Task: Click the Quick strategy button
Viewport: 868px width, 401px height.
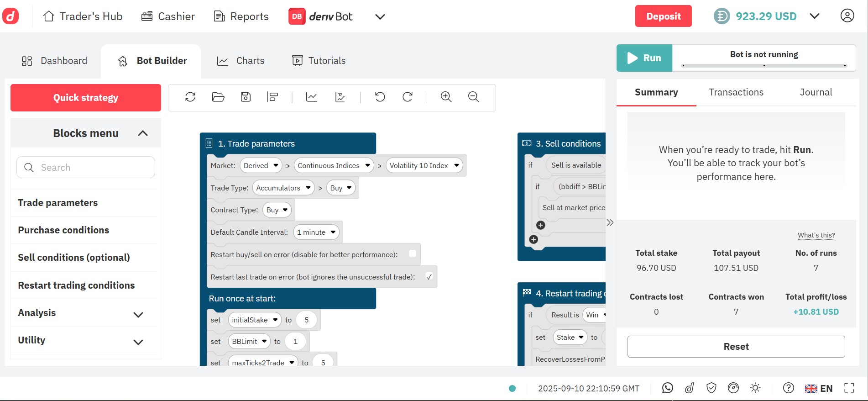Action: pos(86,98)
